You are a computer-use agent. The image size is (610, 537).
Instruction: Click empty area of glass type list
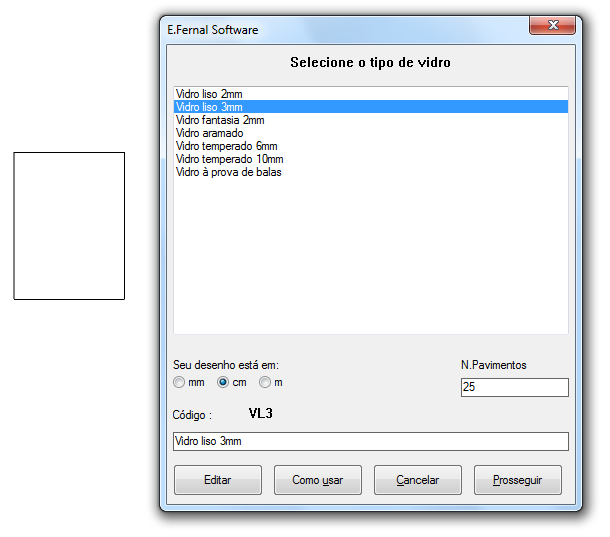(370, 260)
